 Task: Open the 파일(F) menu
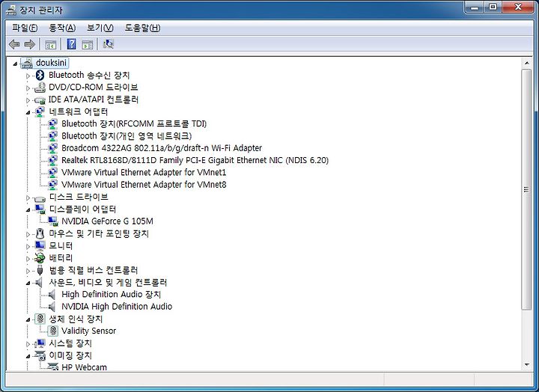(25, 28)
